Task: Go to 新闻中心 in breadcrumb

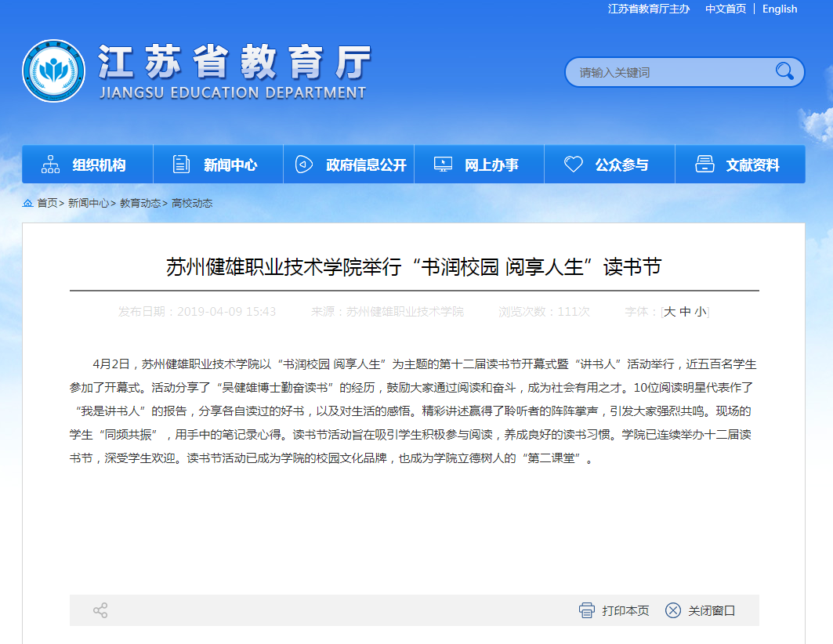Action: click(x=89, y=204)
